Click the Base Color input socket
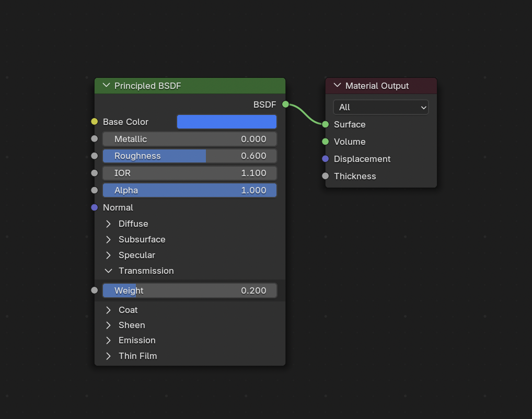Screen dimensions: 532x419 pos(95,122)
